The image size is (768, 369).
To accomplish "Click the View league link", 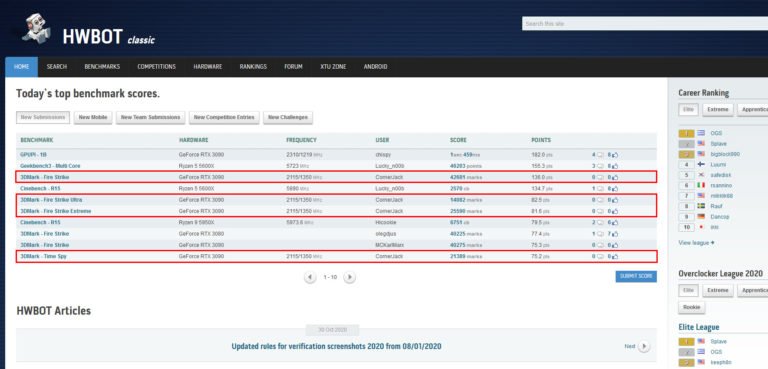I will (694, 243).
